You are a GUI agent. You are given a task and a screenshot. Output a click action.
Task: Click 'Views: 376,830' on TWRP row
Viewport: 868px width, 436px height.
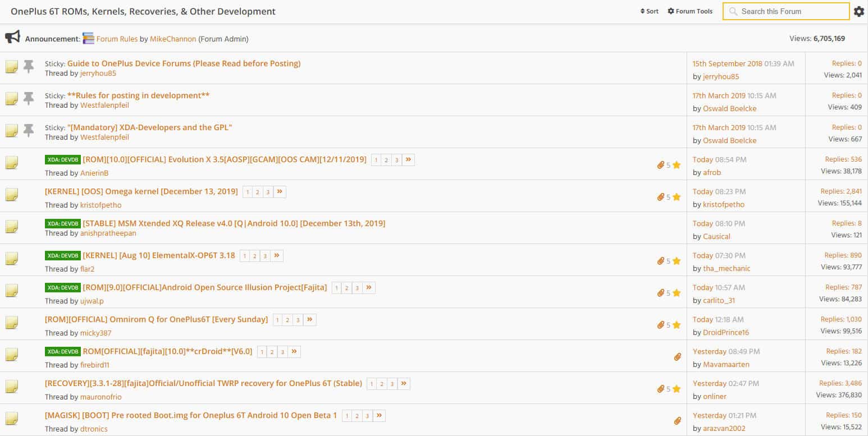coord(838,395)
